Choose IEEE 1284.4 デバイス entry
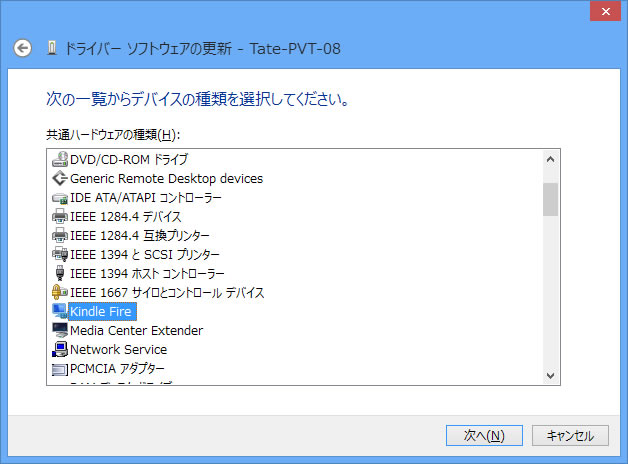 coord(126,217)
